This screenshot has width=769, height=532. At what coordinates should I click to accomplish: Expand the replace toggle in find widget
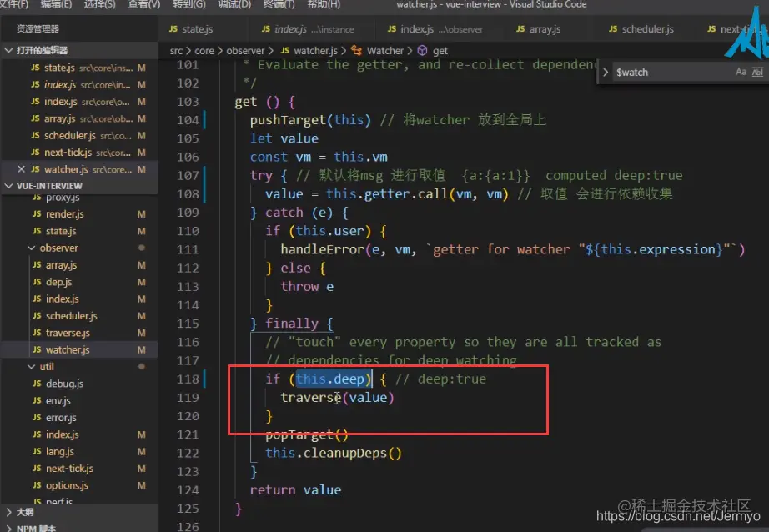606,72
